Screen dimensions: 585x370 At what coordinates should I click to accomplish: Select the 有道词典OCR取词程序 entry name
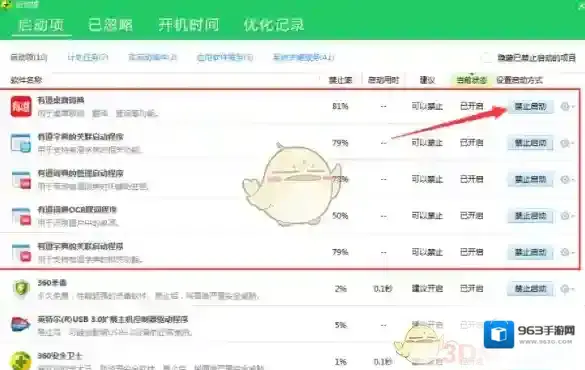pos(77,209)
